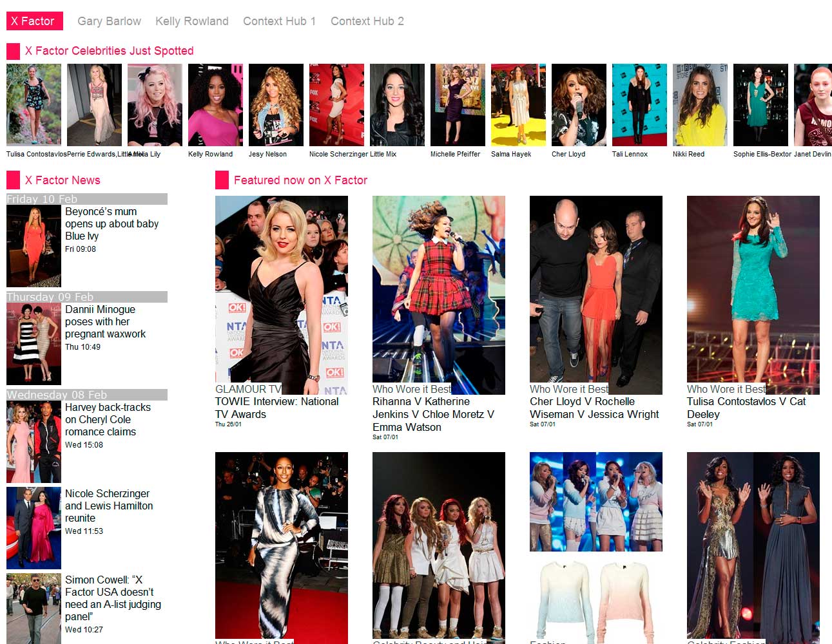Click the Cher Lloyd celebrity thumbnail
Viewport: 832px width, 644px height.
(579, 105)
